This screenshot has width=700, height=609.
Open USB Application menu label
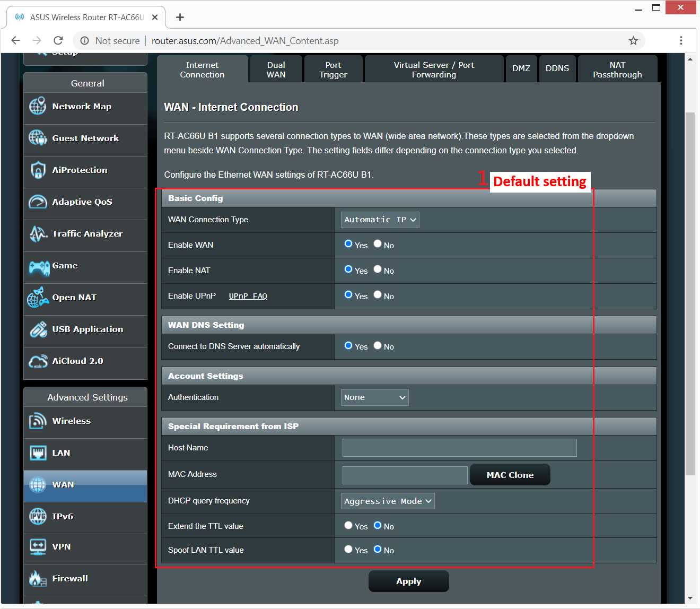88,329
